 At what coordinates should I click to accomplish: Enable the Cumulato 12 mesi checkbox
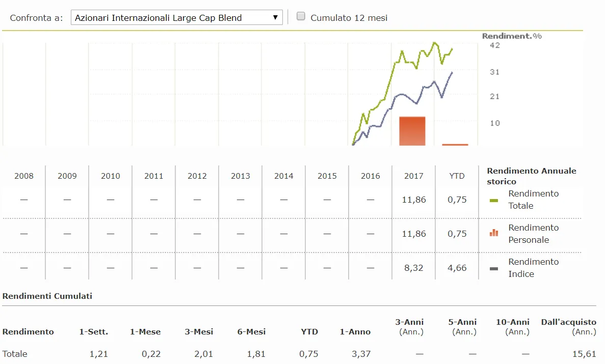click(301, 16)
